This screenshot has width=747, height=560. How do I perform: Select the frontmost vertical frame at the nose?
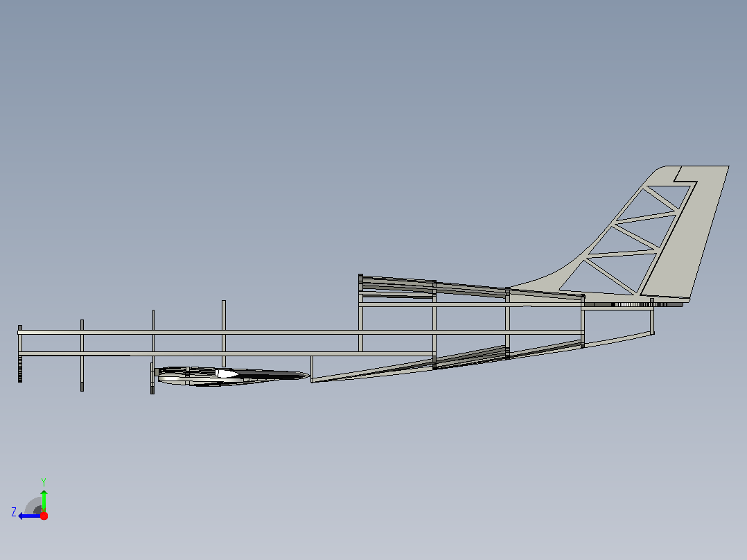(20, 353)
